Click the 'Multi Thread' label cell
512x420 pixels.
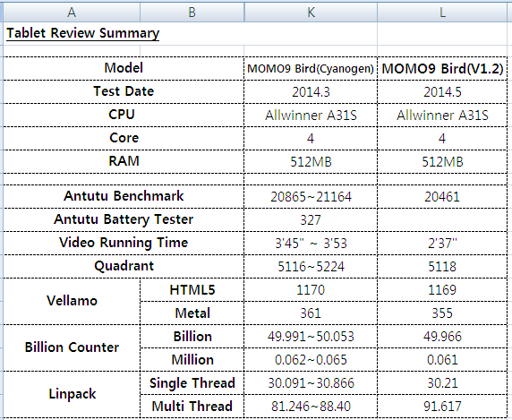192,407
